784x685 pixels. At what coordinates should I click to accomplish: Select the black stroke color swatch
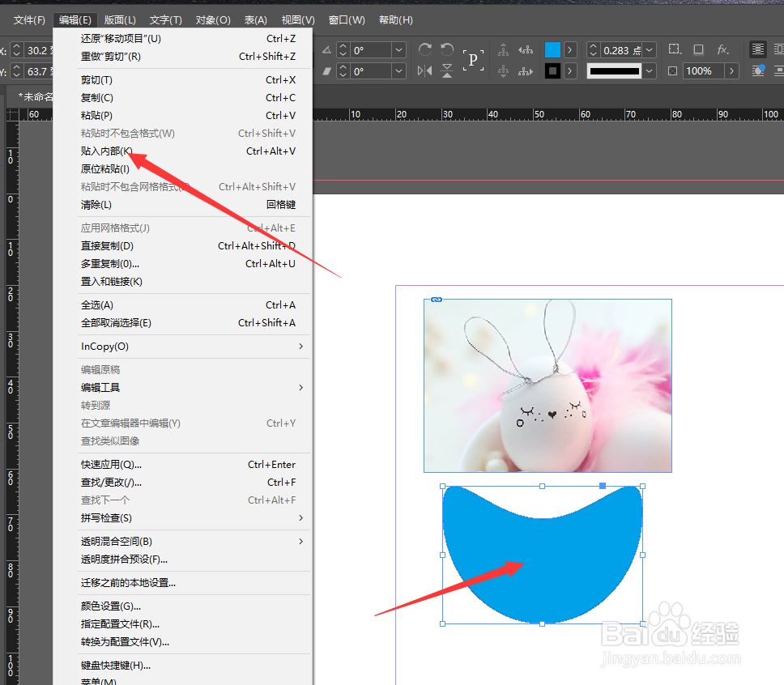point(552,71)
